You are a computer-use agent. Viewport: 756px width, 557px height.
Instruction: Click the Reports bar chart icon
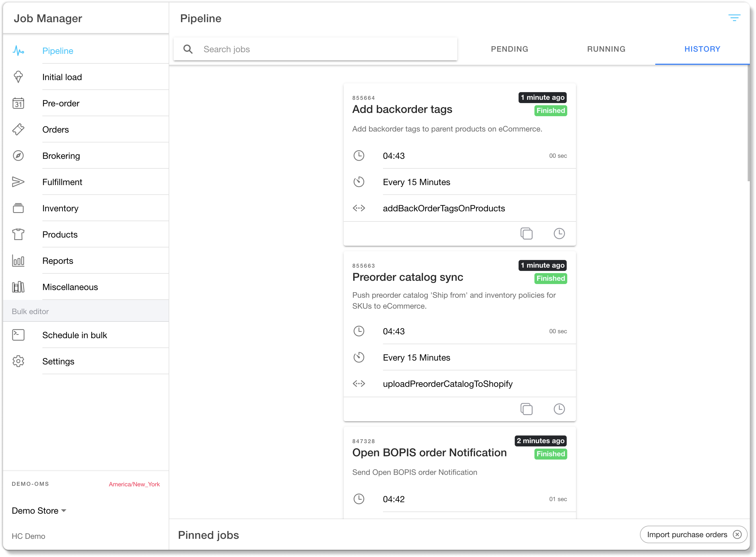click(x=18, y=261)
